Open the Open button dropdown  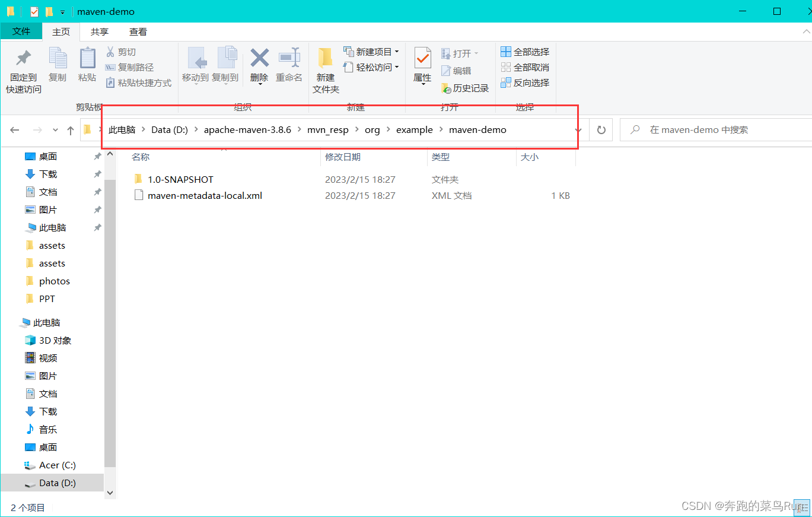coord(460,53)
